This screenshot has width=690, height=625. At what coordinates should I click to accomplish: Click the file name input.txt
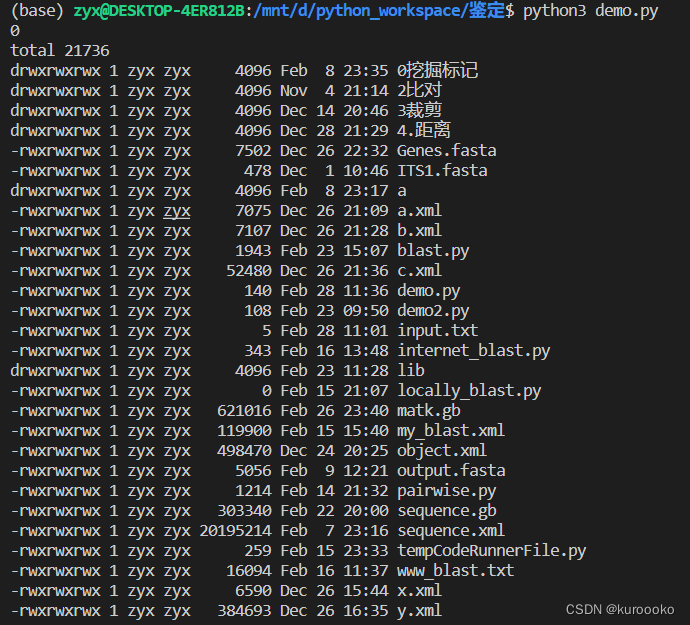pos(437,331)
